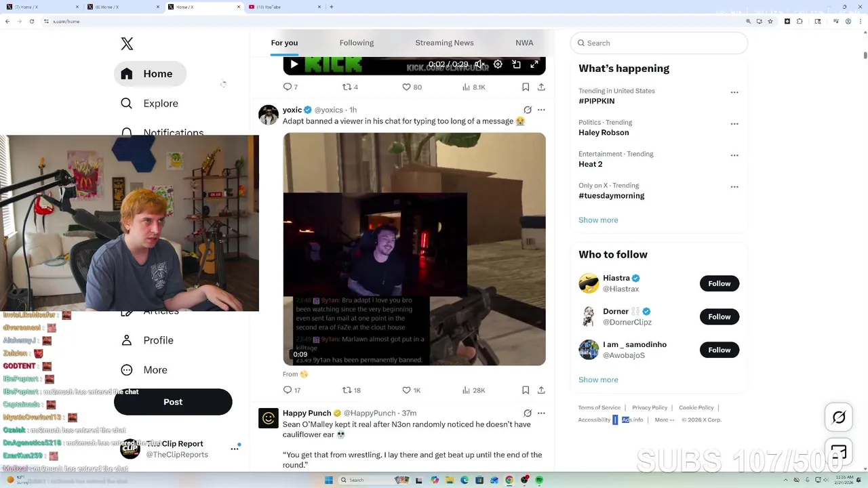868x488 pixels.
Task: Reply to yoxic's post with 17 replies
Action: pyautogui.click(x=292, y=390)
